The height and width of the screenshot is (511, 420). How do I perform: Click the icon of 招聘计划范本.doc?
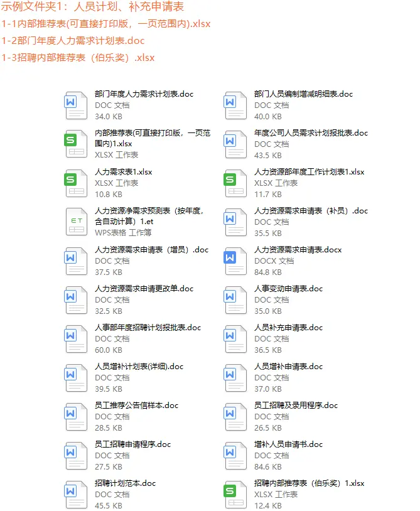tap(75, 494)
